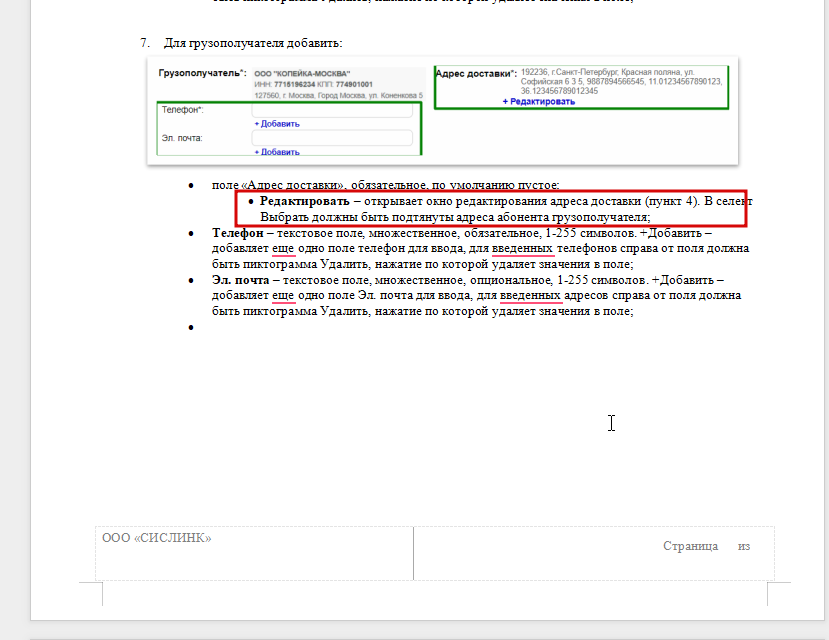Click the bold "Эл. почта" in the bullet list
This screenshot has width=829, height=640.
[241, 280]
